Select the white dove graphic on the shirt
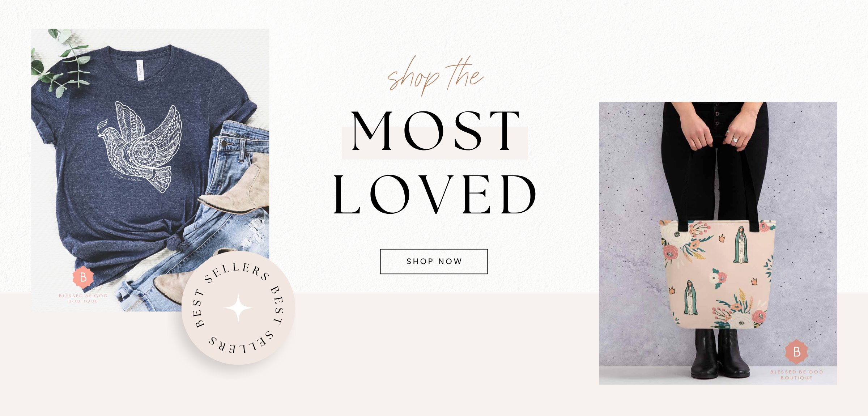The width and height of the screenshot is (868, 416). pyautogui.click(x=140, y=147)
